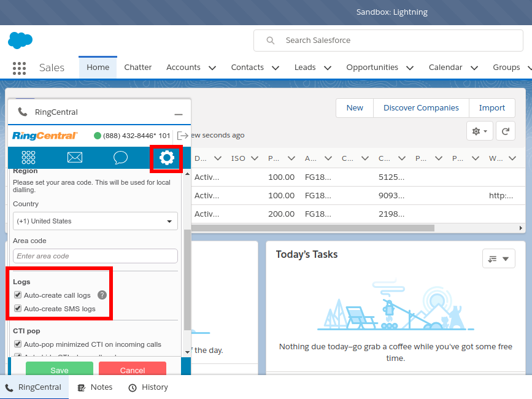Open the list view controls gear dropdown
This screenshot has width=532, height=399.
click(x=479, y=131)
